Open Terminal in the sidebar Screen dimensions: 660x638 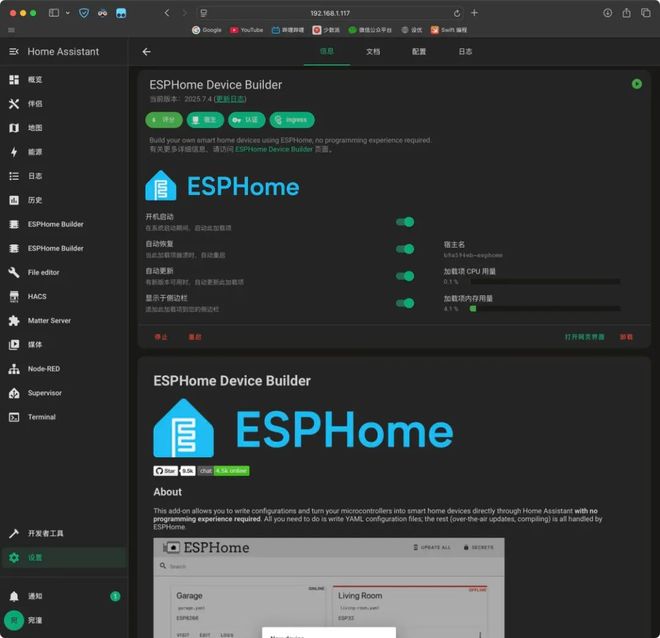pos(64,417)
